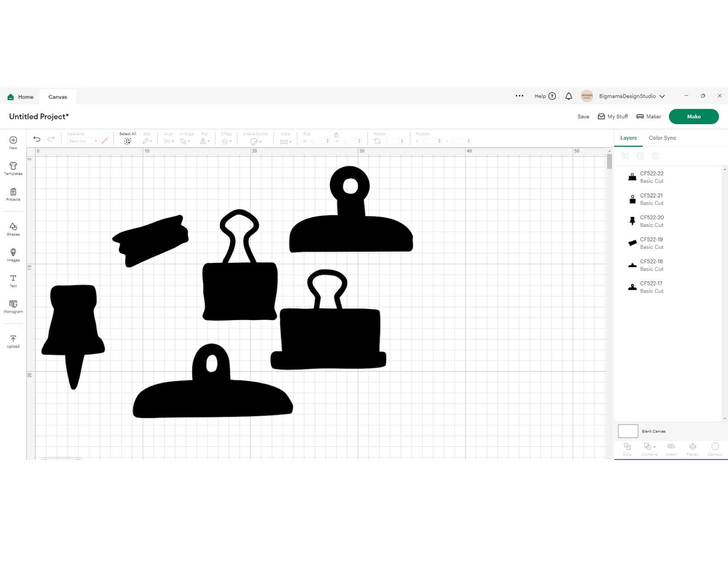This screenshot has height=585, width=728.
Task: Expand the Arrange dropdown
Action: (x=185, y=141)
